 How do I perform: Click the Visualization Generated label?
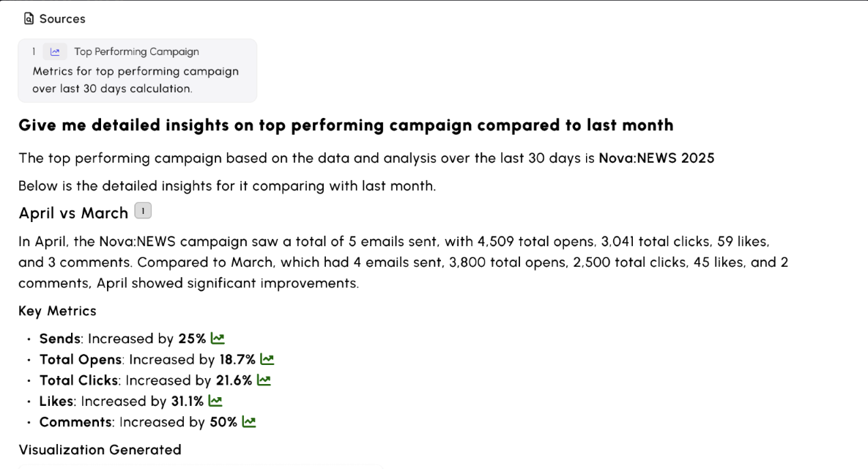[x=100, y=450]
